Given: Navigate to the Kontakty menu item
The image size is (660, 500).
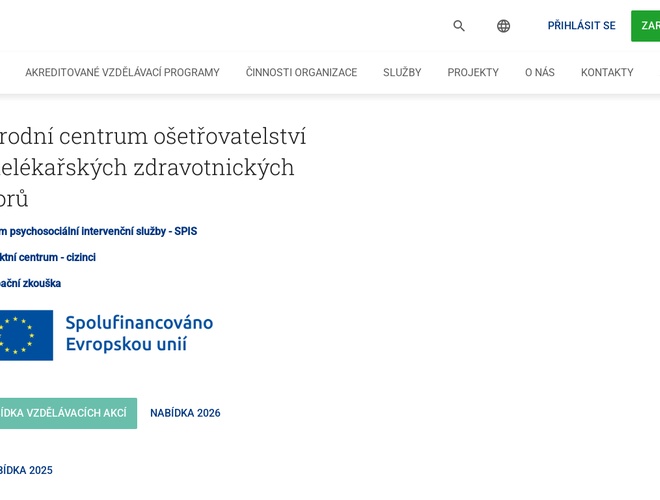Looking at the screenshot, I should (607, 73).
